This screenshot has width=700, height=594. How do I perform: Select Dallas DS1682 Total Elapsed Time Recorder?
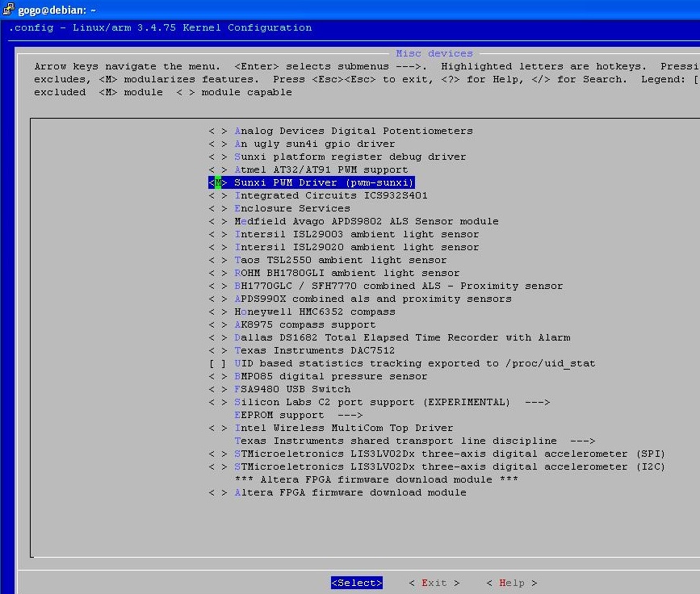(x=402, y=338)
